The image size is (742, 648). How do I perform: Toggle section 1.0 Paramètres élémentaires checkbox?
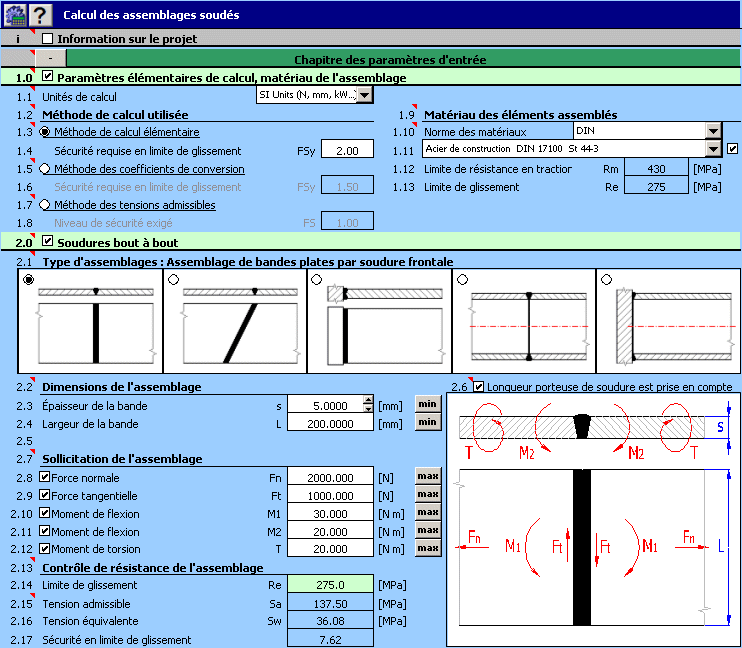click(x=47, y=76)
